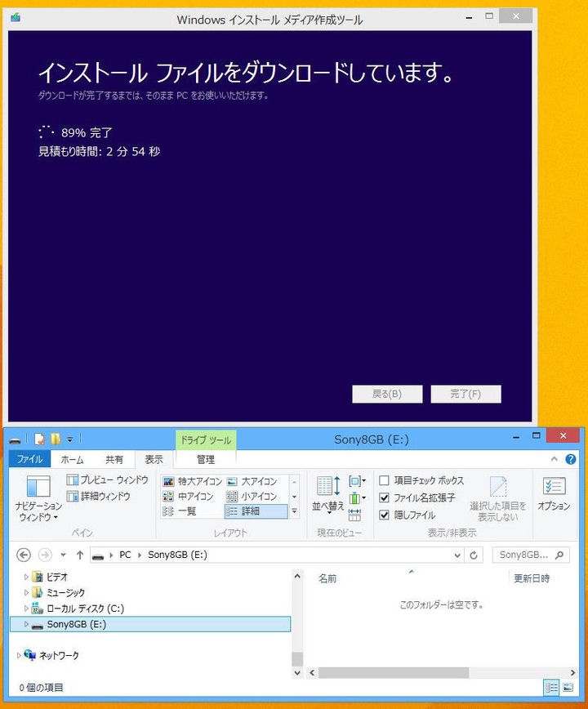Click navigation pane scroll up arrow
Image resolution: width=588 pixels, height=709 pixels.
[297, 577]
